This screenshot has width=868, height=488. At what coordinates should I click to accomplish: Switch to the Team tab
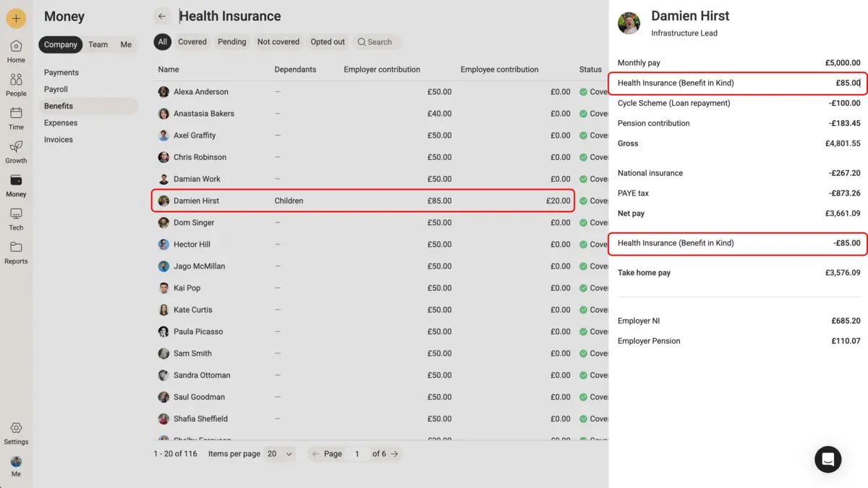pos(98,44)
